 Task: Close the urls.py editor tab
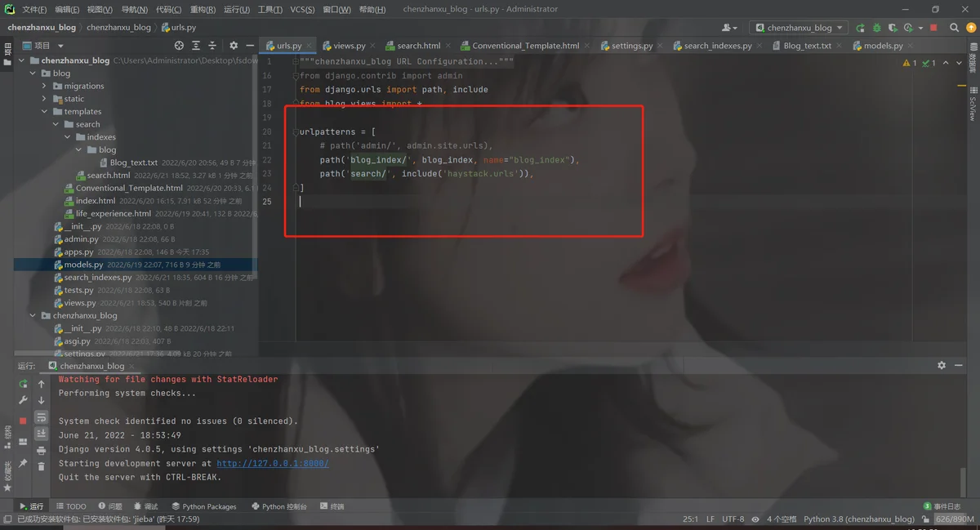pos(309,47)
